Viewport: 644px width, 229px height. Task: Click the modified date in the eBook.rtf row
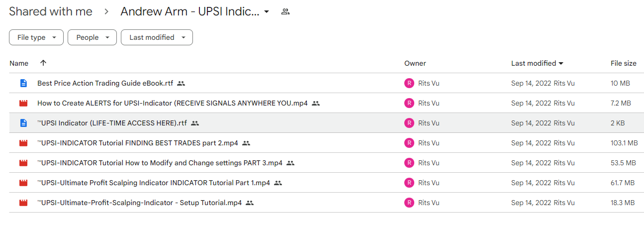coord(531,83)
